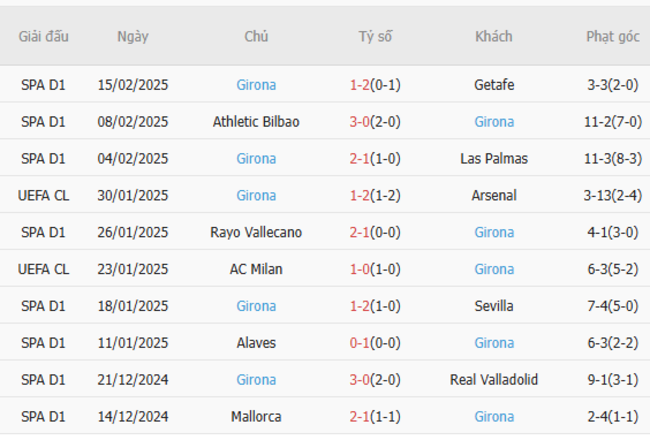Image resolution: width=650 pixels, height=440 pixels.
Task: Select the Getafe team name
Action: [494, 85]
